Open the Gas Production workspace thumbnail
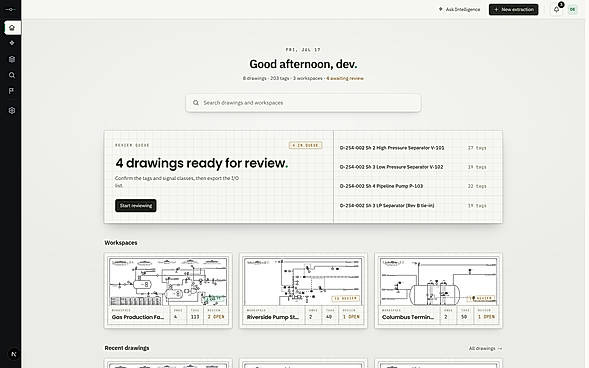 168,282
